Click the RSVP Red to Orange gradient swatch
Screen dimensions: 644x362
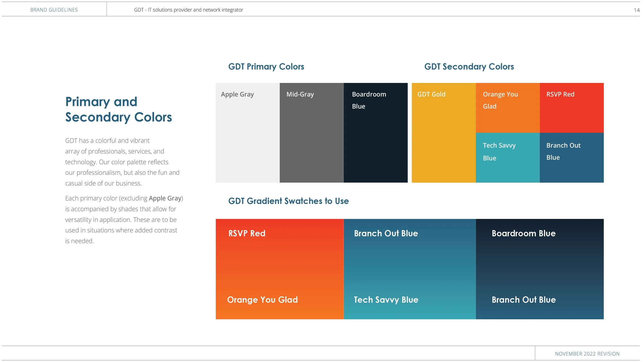[x=280, y=269]
